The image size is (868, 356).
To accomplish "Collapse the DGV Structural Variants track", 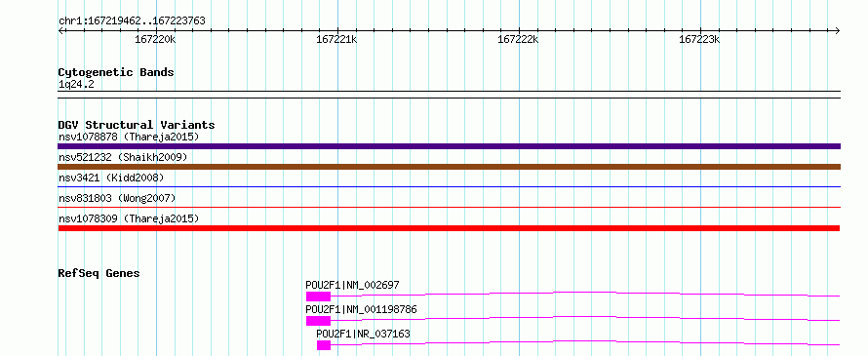I will click(137, 125).
